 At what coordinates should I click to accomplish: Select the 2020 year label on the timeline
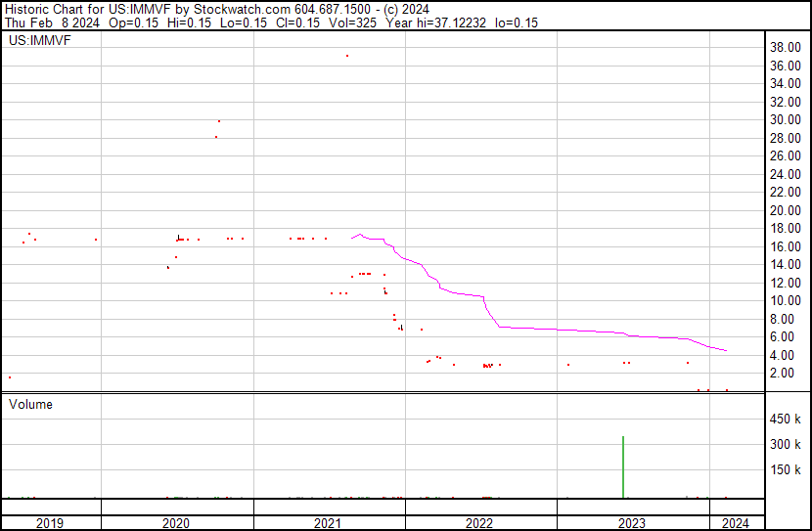(176, 523)
